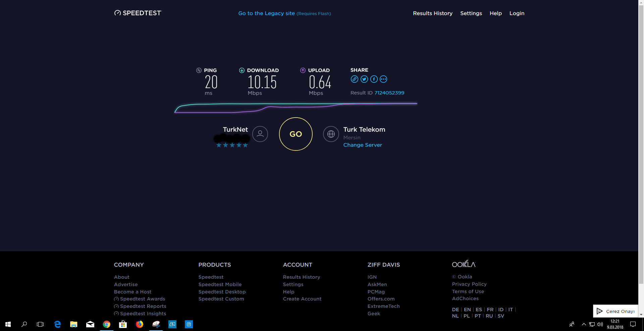Open Speedtest Insights footer link

140,314
